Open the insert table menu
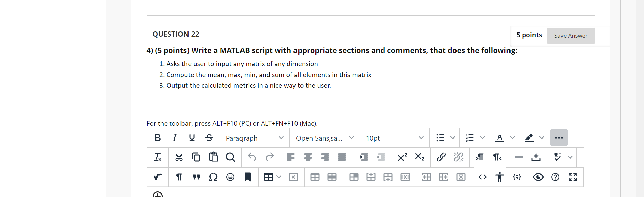 (272, 177)
